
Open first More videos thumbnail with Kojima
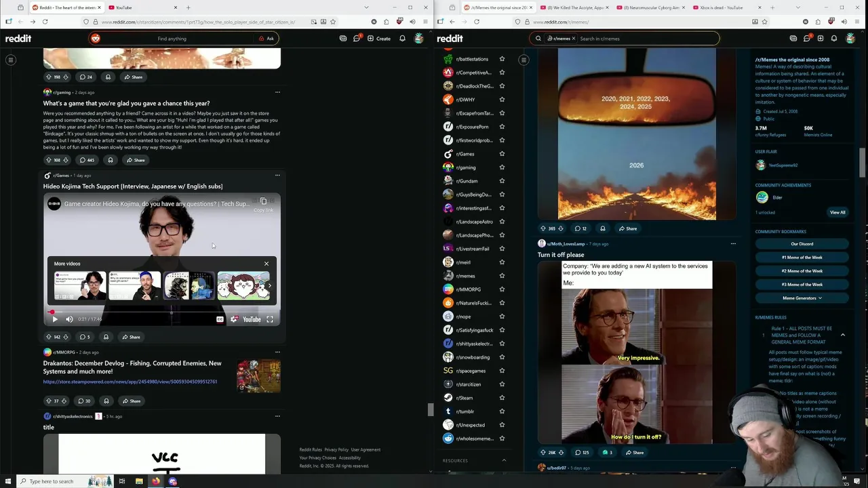pyautogui.click(x=80, y=285)
